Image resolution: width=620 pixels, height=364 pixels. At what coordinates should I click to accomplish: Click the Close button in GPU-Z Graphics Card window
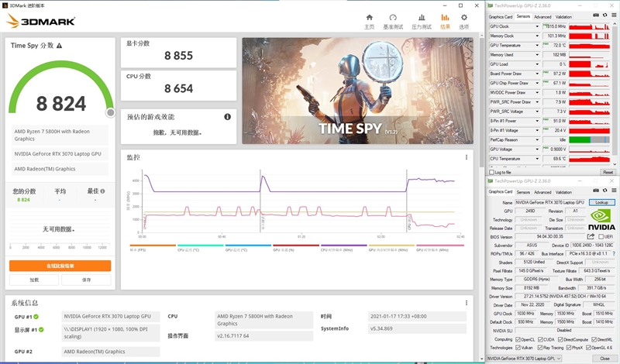604,359
